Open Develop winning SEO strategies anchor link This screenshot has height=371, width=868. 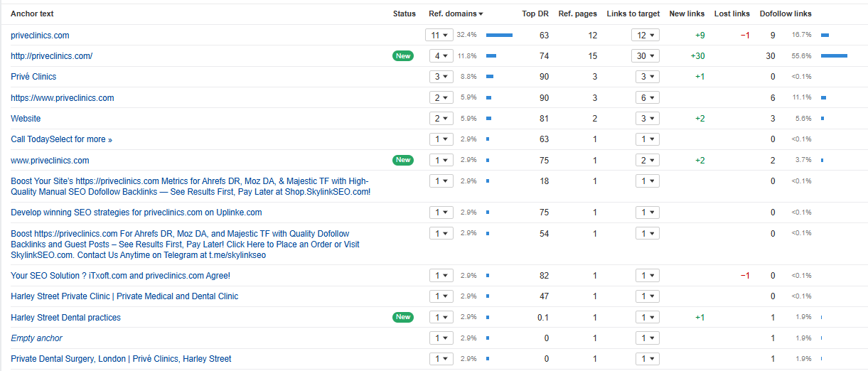click(x=136, y=213)
